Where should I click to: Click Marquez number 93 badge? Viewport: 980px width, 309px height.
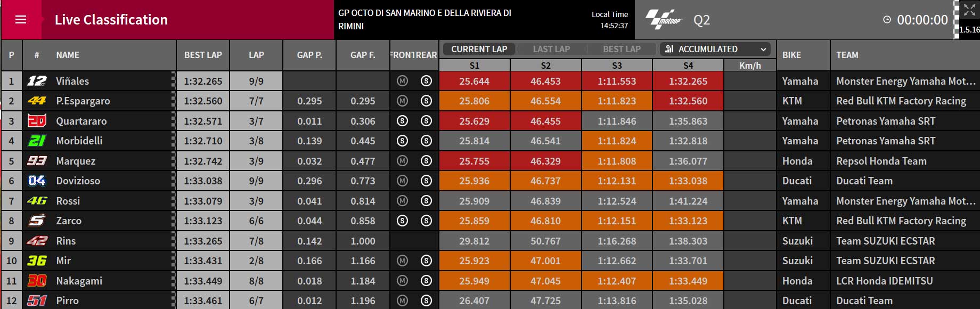click(37, 161)
